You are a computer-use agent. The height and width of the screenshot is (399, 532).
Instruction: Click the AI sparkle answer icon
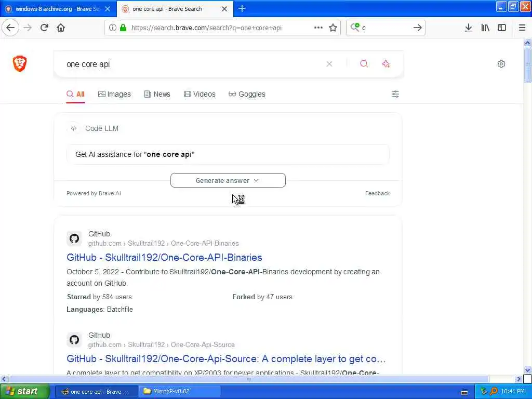386,64
